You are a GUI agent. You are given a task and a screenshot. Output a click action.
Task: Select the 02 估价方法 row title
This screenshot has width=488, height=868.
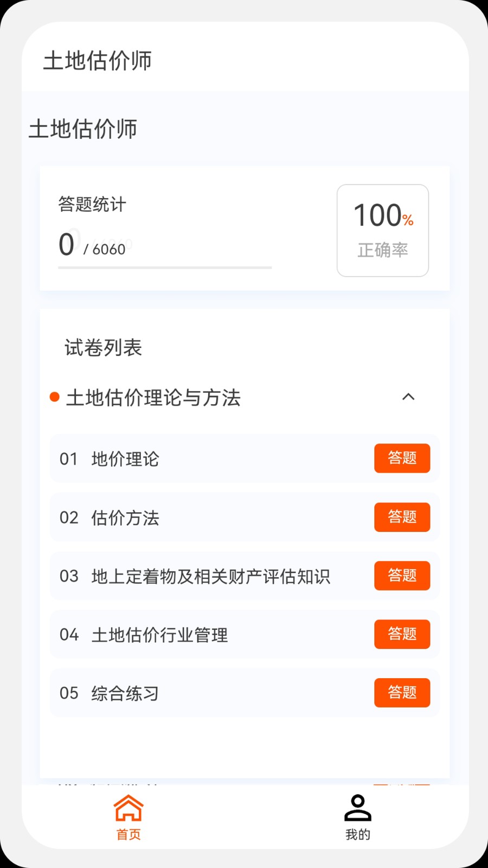pyautogui.click(x=125, y=518)
